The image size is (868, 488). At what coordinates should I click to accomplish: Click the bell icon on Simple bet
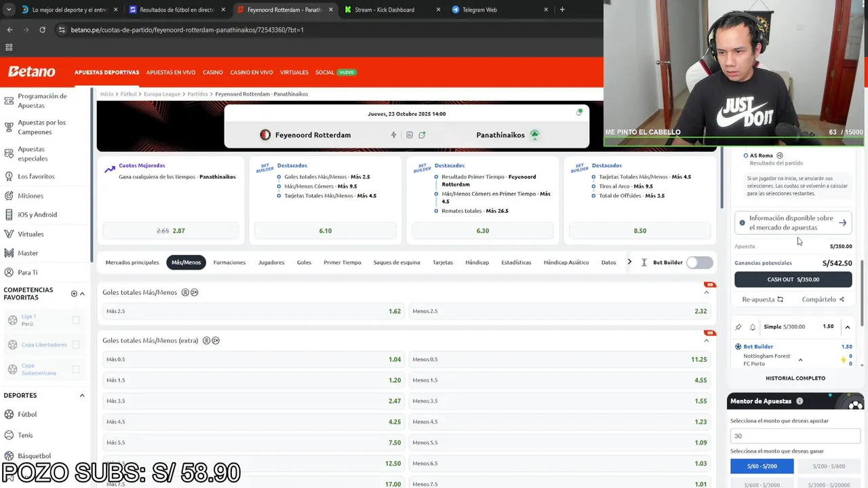(752, 327)
